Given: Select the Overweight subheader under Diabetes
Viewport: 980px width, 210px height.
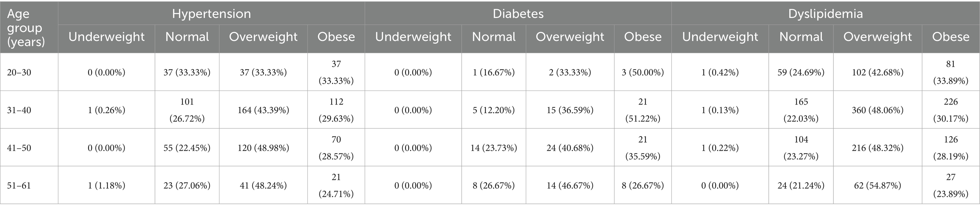Looking at the screenshot, I should pos(570,37).
